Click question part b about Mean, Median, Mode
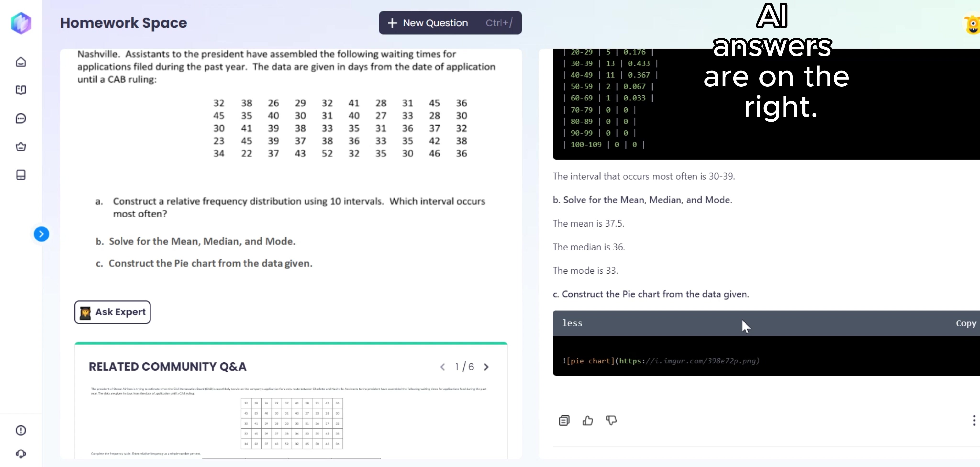Image resolution: width=980 pixels, height=467 pixels. tap(195, 241)
